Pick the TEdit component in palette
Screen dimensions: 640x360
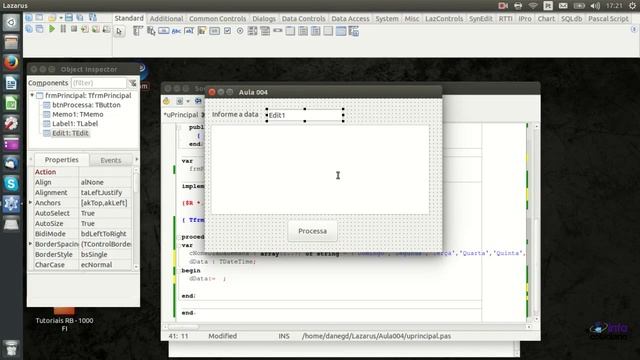click(x=189, y=31)
